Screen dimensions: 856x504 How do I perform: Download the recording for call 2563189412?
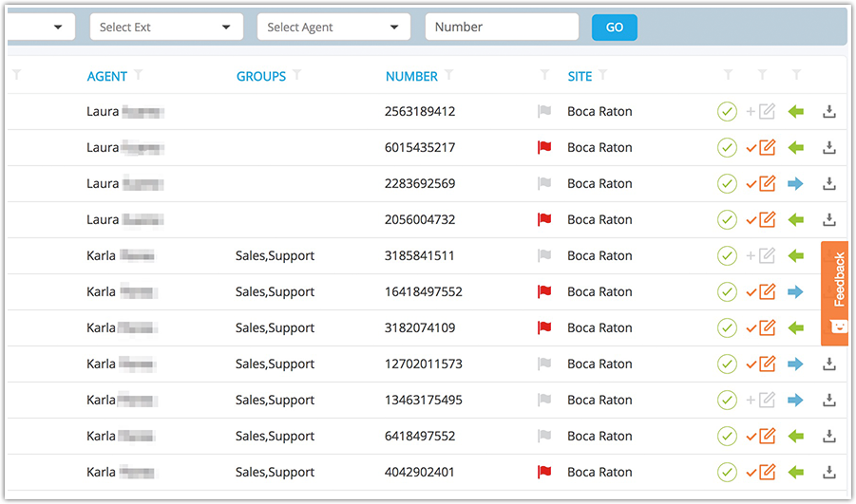tap(828, 112)
